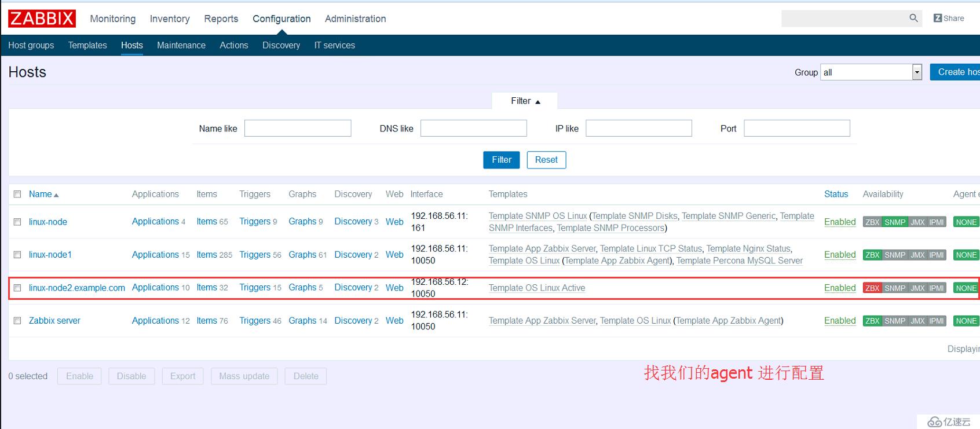
Task: Click green ZBX badge for Zabbix server
Action: (872, 321)
